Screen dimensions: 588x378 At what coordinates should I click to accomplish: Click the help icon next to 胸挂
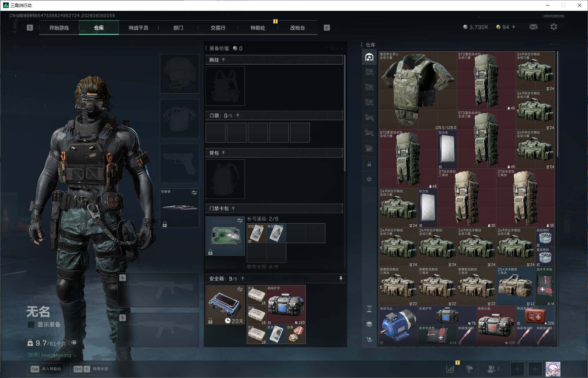click(x=223, y=60)
